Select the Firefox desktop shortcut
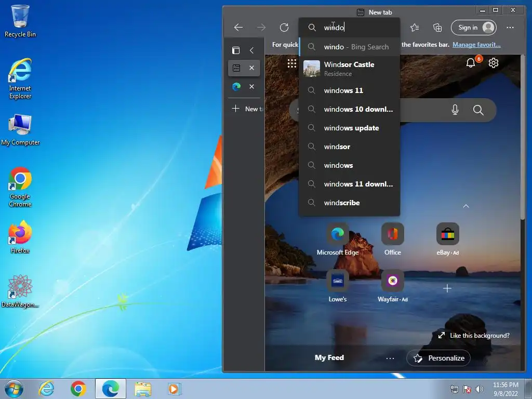 (x=20, y=236)
